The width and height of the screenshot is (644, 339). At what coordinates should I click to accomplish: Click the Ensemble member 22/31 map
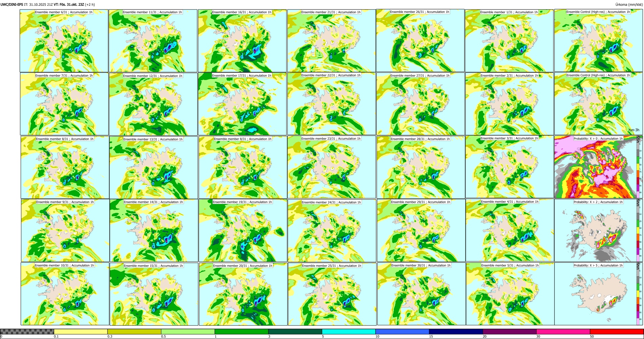331,104
